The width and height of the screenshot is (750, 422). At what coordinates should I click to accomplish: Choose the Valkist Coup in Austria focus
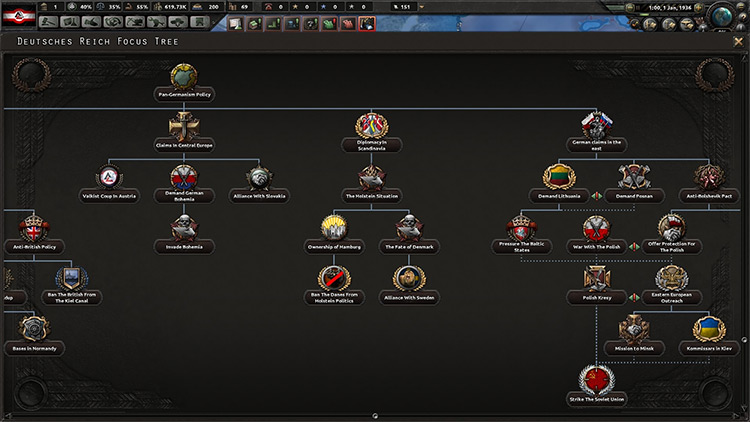tap(109, 184)
